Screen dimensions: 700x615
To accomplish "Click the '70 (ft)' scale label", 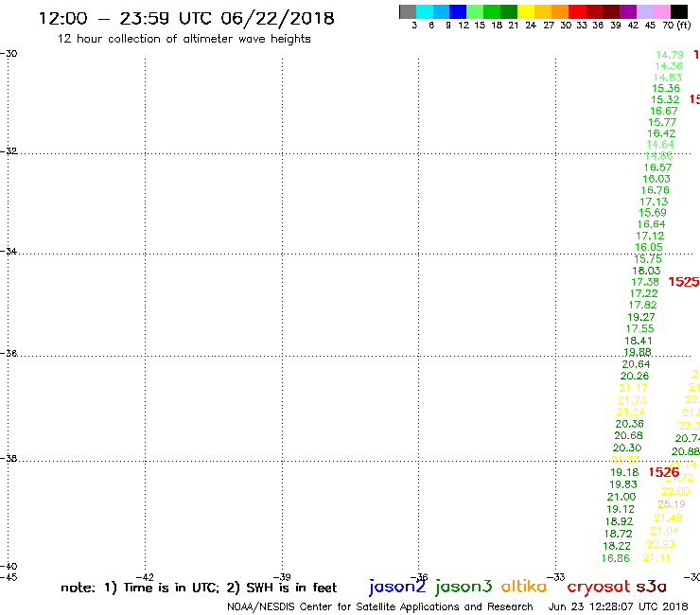I will tap(676, 26).
